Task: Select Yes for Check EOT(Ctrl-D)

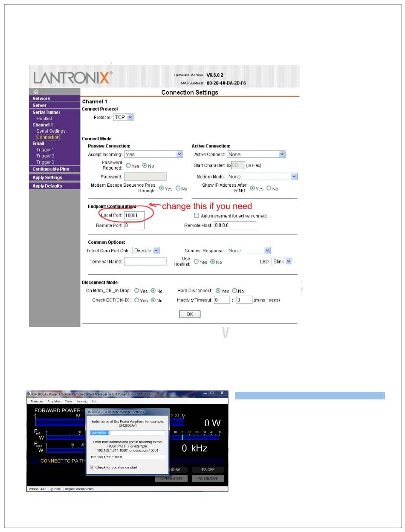Action: click(137, 300)
